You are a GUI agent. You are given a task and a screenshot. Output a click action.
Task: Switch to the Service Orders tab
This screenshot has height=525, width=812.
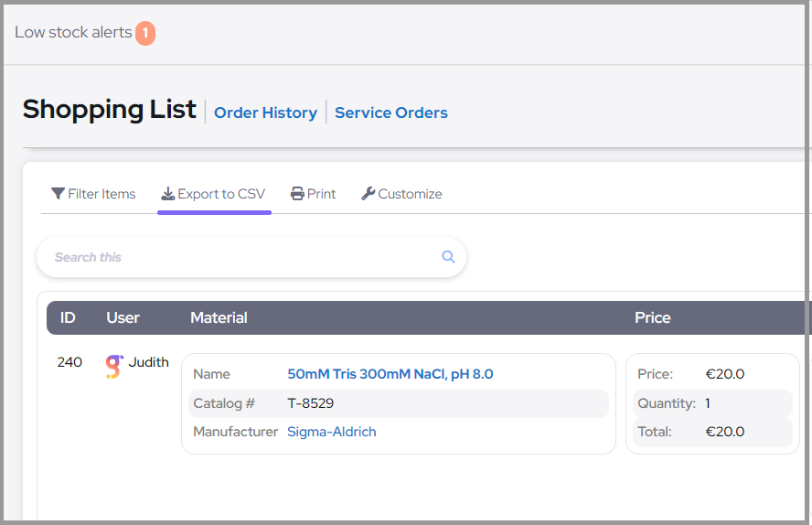[391, 113]
